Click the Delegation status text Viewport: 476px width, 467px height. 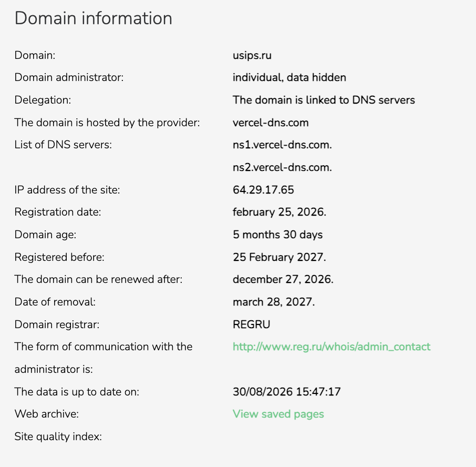(x=324, y=100)
